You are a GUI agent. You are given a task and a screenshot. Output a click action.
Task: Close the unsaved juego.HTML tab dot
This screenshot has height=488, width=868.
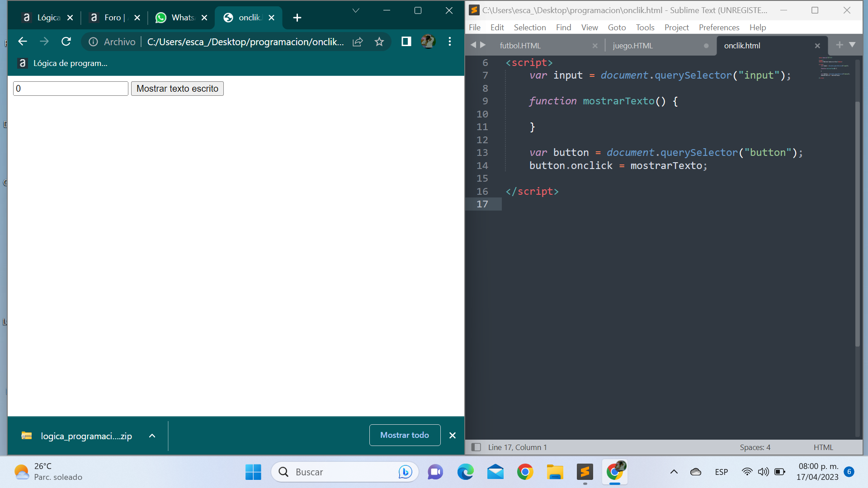tap(706, 46)
